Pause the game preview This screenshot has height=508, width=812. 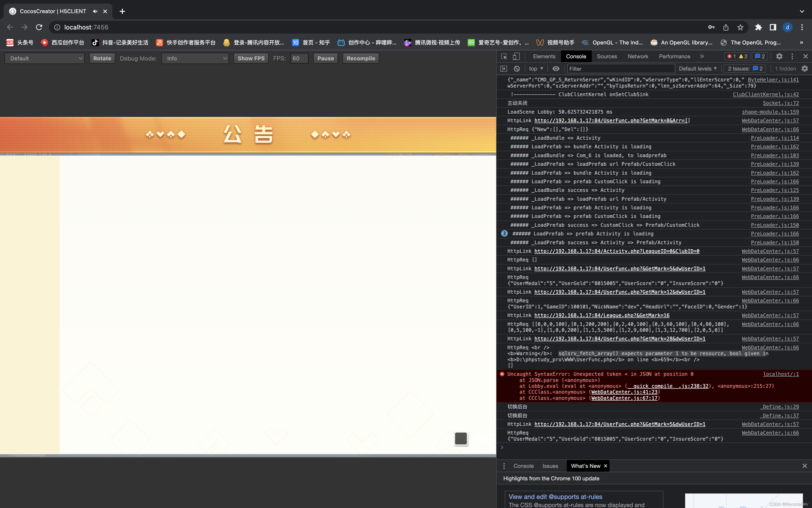pos(326,59)
